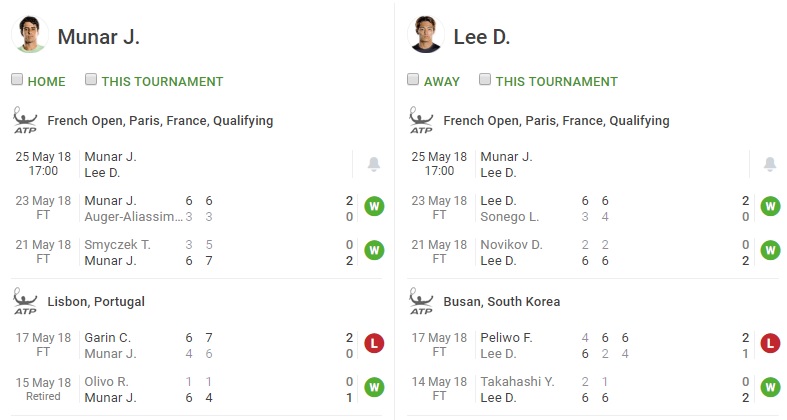Open French Open Qualifying link in left panel
This screenshot has height=420, width=787.
tap(160, 121)
